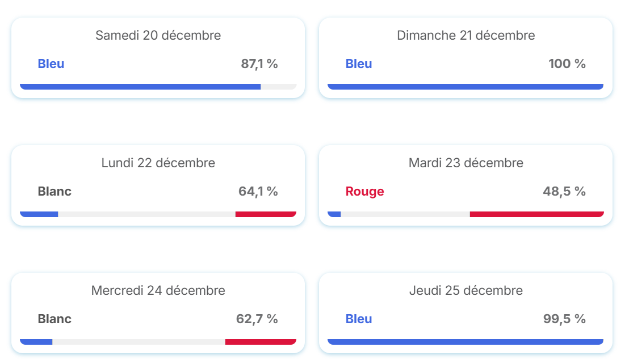Click the red segment of Mardi 23 bar
Image resolution: width=629 pixels, height=364 pixels.
tap(536, 214)
